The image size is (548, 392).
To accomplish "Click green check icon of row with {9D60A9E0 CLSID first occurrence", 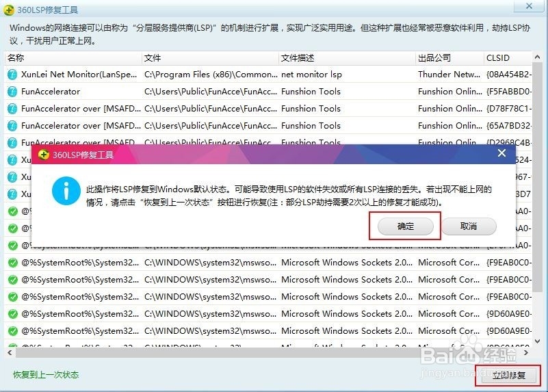I will 13,314.
